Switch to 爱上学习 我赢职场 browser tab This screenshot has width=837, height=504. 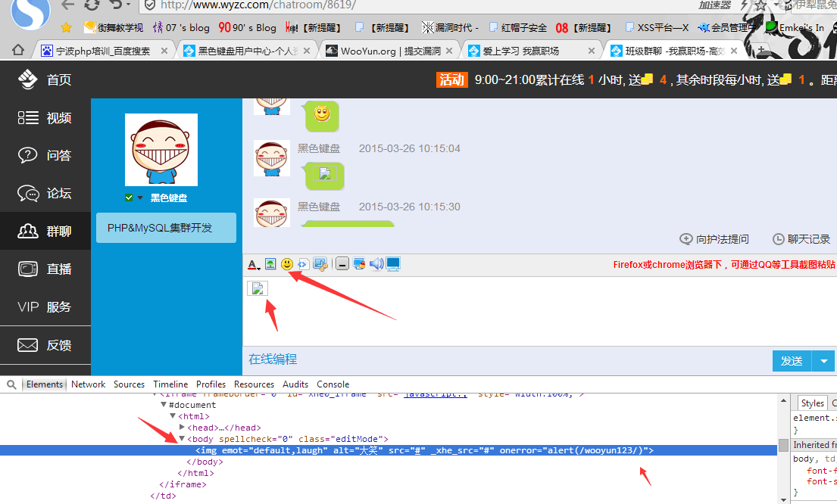520,51
